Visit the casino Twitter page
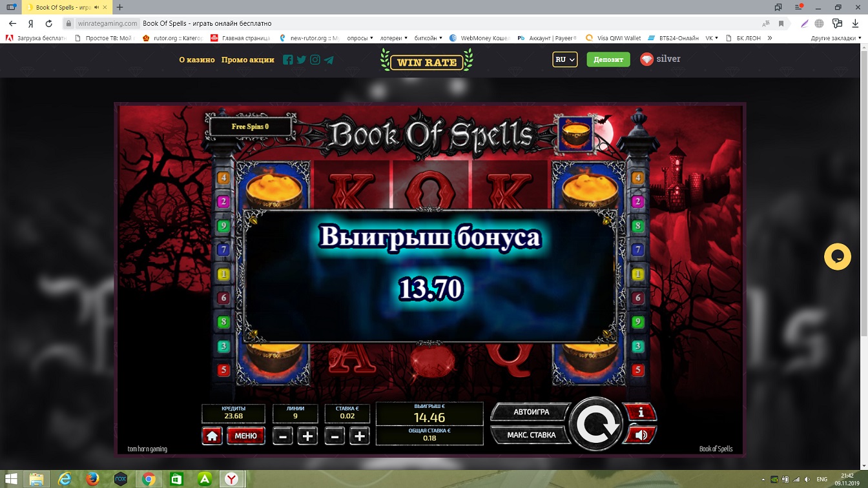This screenshot has height=488, width=868. tap(302, 59)
